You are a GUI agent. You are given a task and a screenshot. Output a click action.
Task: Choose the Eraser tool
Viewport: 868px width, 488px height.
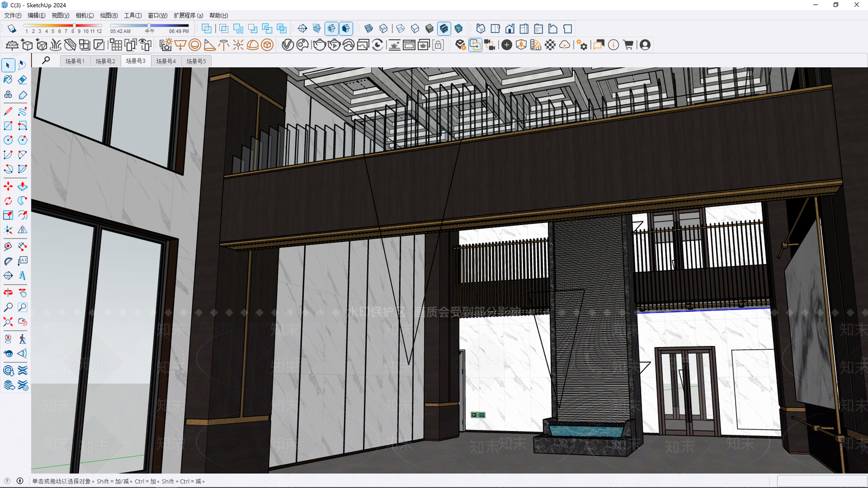[22, 80]
